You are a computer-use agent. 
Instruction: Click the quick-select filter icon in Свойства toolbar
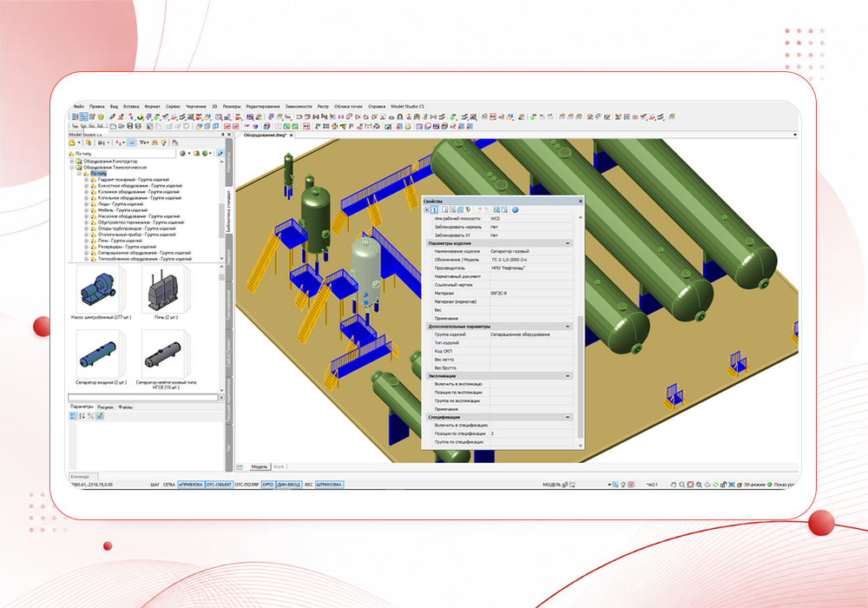[x=469, y=210]
